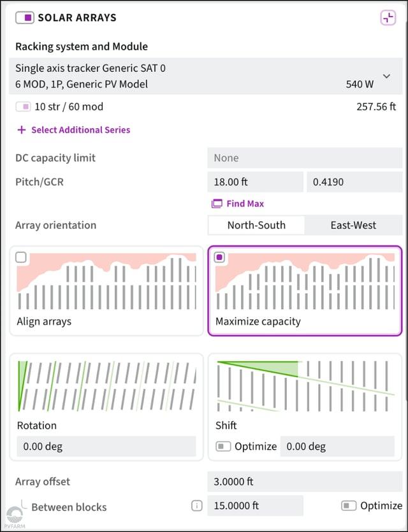Image resolution: width=408 pixels, height=532 pixels.
Task: Open Single axis tracker Generic SAT selector
Action: tap(206, 76)
